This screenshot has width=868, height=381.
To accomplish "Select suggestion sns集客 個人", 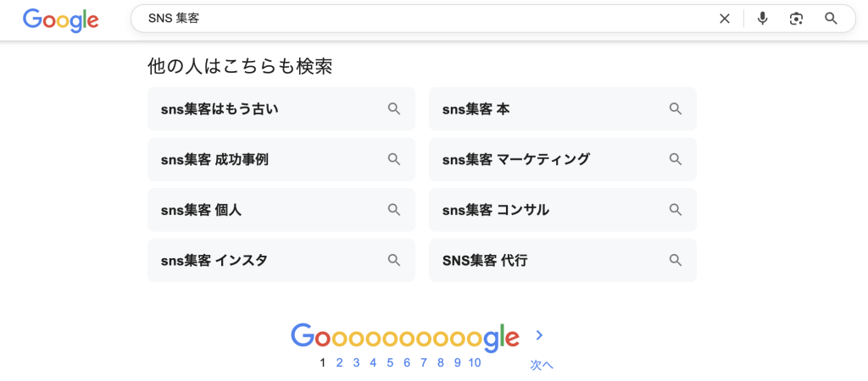I will click(281, 210).
